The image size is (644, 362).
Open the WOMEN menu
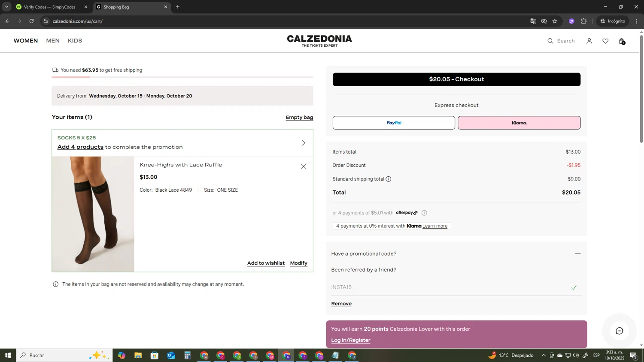click(x=26, y=41)
